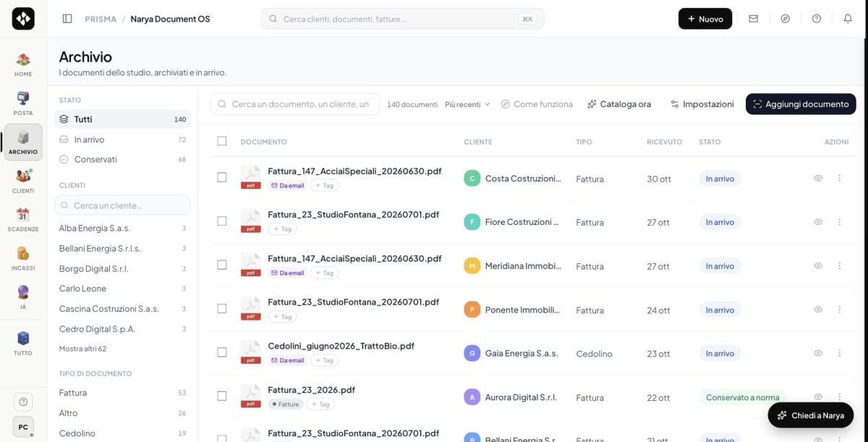Select checkbox for Fiore Costruzioni invoice row
Viewport: 868px width, 442px height.
(222, 221)
